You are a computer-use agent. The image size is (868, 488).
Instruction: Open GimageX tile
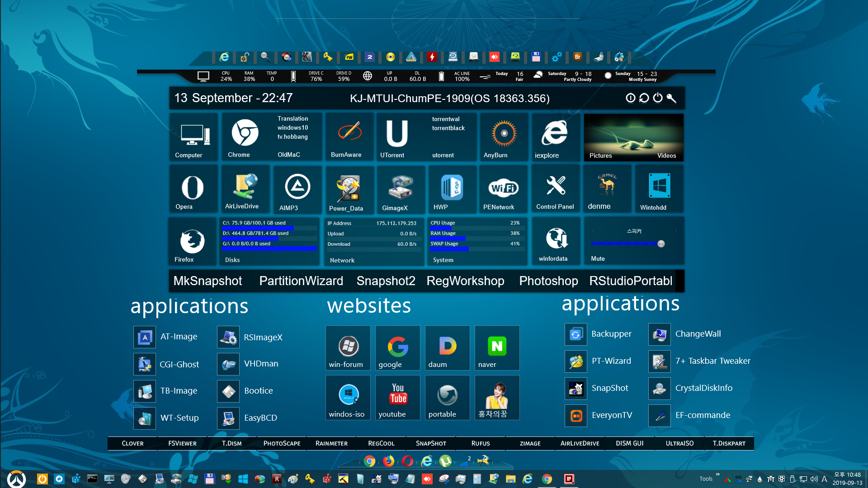click(401, 189)
